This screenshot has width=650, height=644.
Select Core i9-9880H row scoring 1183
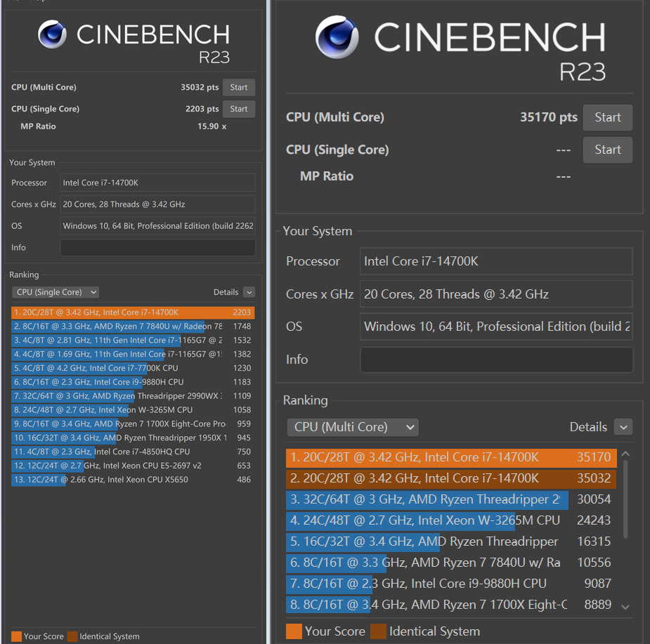pyautogui.click(x=133, y=382)
